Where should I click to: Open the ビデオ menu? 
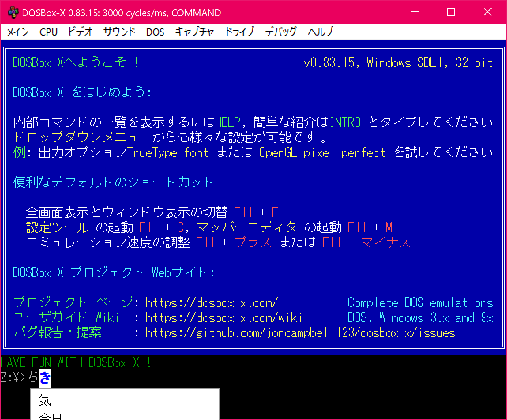tap(80, 32)
